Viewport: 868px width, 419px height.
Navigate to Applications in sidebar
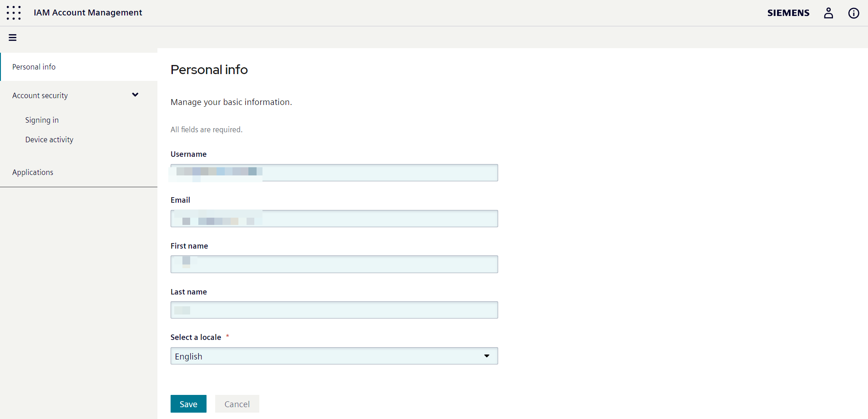click(x=33, y=172)
